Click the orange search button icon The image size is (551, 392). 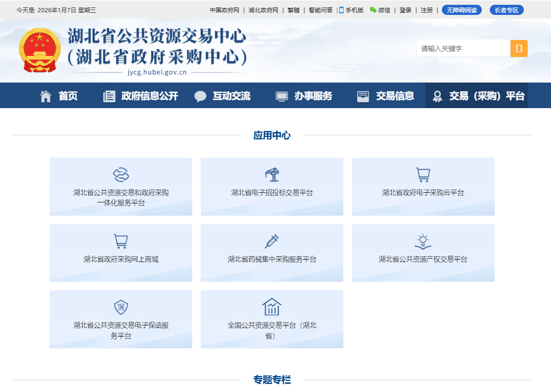[x=519, y=48]
